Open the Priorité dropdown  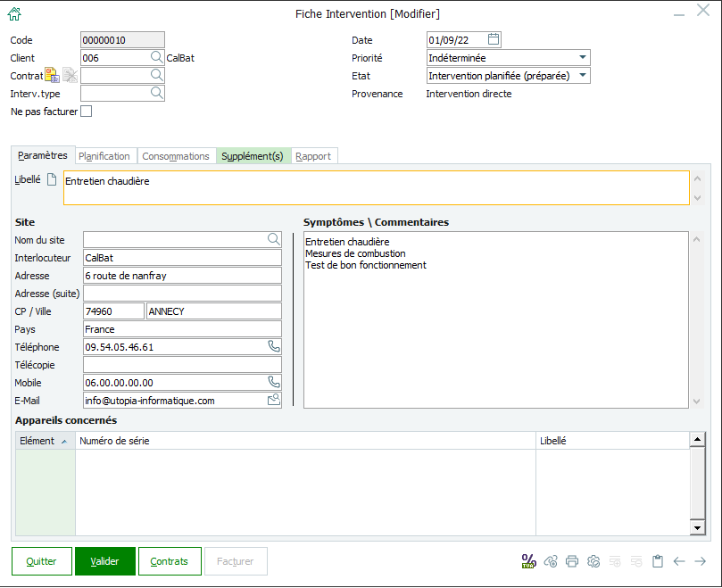(585, 57)
